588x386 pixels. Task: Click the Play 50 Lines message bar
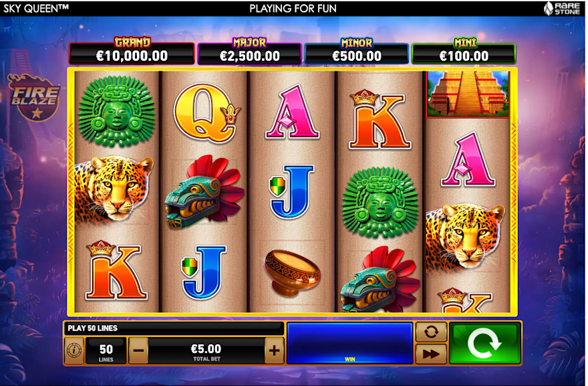point(173,328)
